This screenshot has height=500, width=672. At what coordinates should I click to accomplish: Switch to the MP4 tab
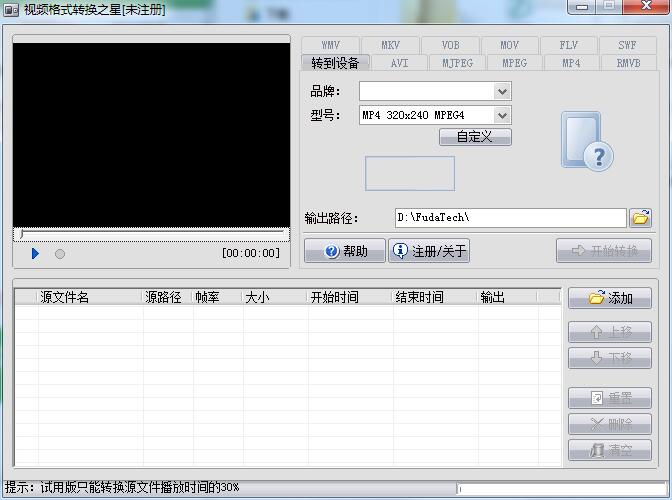click(571, 63)
